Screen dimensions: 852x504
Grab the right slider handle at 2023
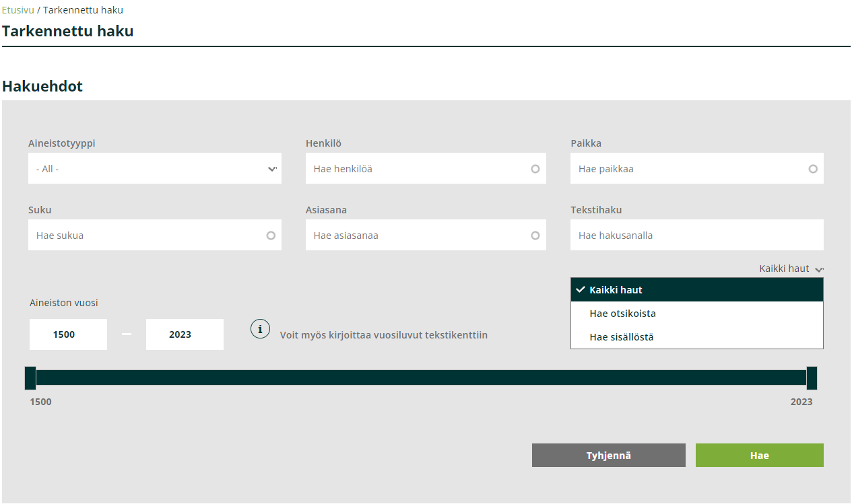812,378
